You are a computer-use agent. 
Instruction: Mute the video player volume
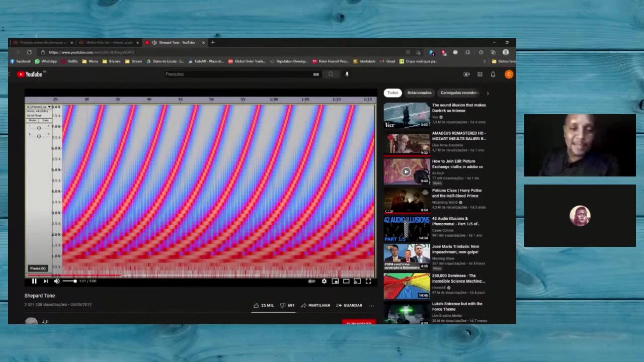[x=56, y=281]
